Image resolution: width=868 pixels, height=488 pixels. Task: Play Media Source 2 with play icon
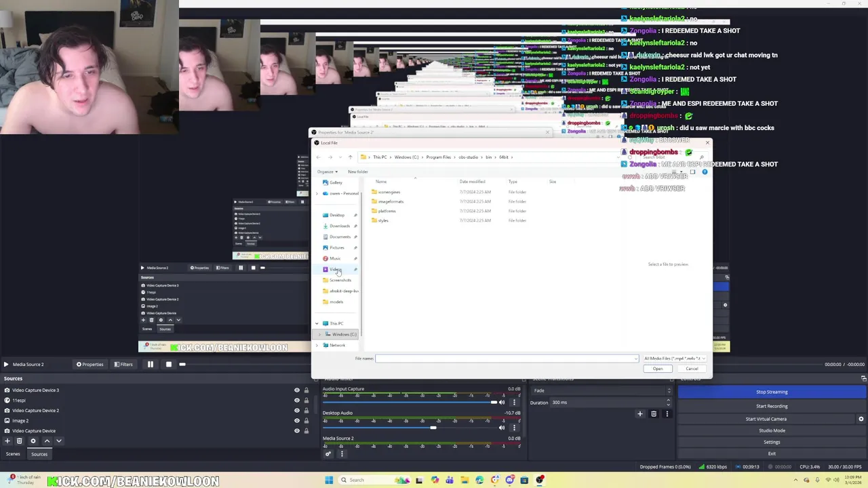(6, 364)
